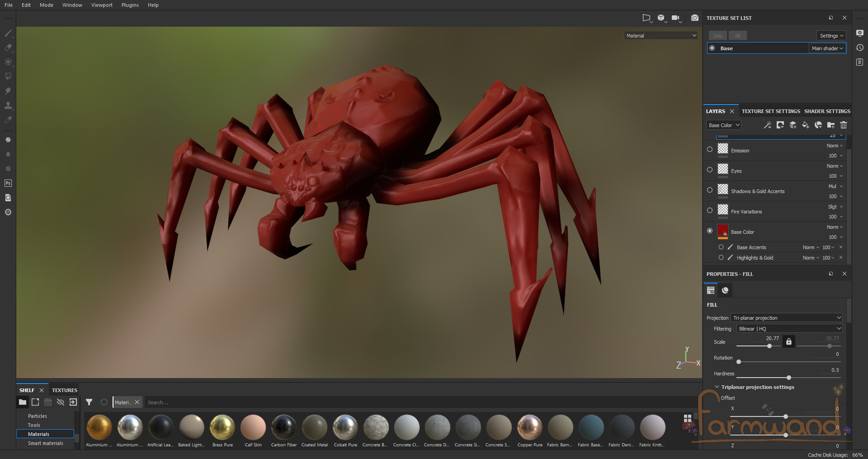Open the Tri-planar projection dropdown
Screen dimensions: 868x459
787,318
